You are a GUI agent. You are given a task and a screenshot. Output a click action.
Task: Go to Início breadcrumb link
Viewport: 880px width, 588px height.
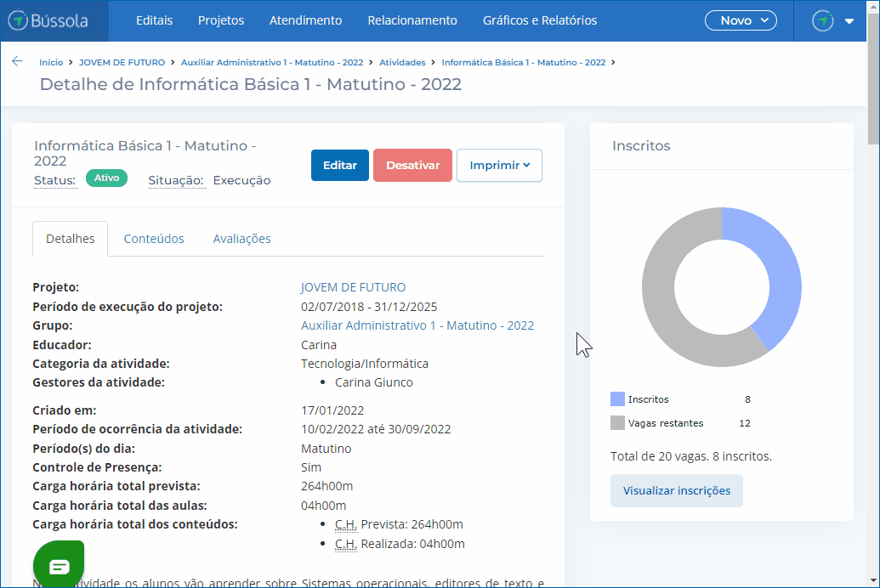(51, 62)
